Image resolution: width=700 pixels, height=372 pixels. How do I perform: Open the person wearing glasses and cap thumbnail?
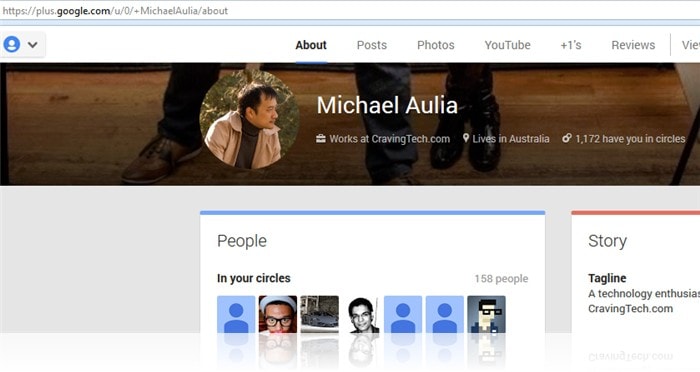click(278, 314)
